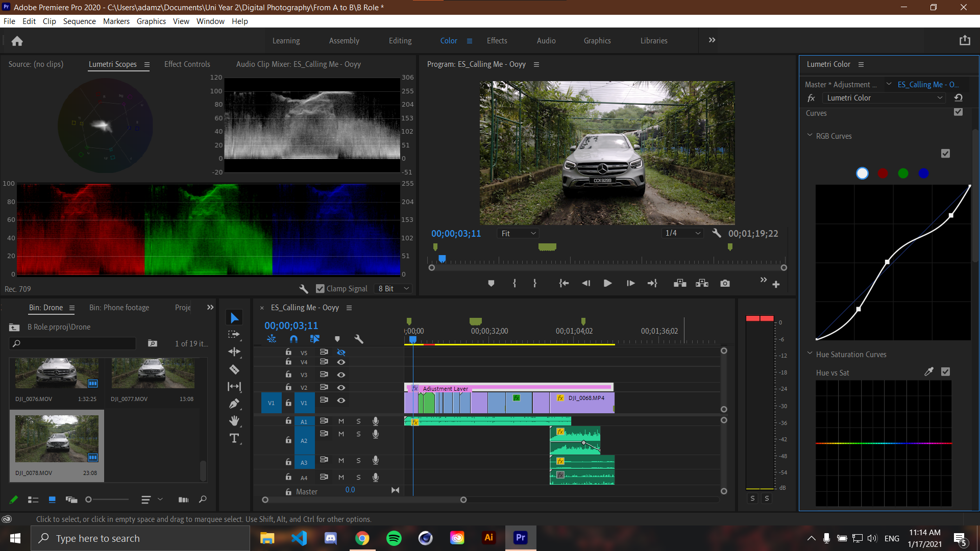
Task: Collapse the RGB Curves section
Action: [x=810, y=136]
